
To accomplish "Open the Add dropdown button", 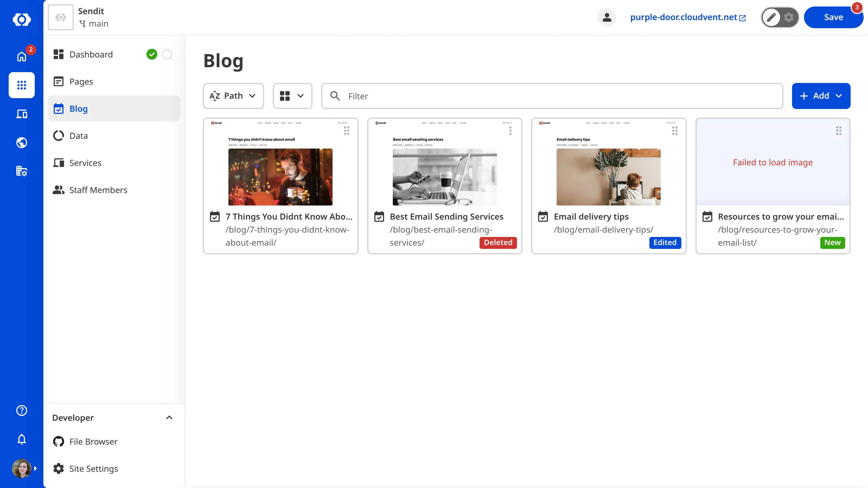I will coord(821,96).
